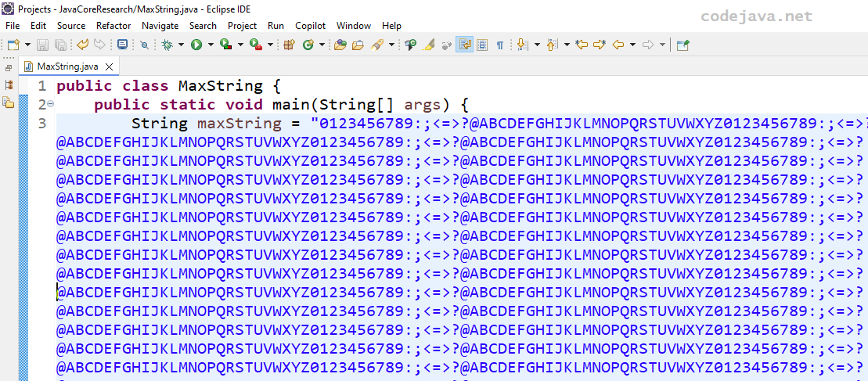The height and width of the screenshot is (381, 868).
Task: Click the Pin Editor icon
Action: click(x=683, y=45)
